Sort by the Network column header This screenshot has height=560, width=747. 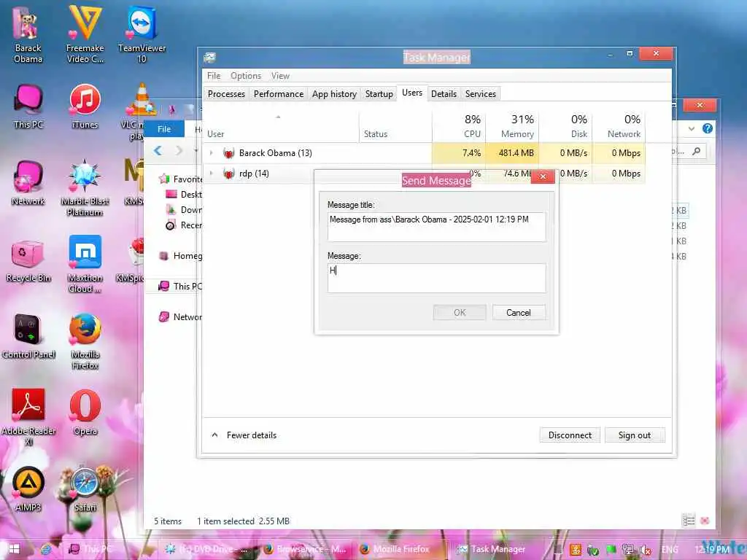click(619, 126)
